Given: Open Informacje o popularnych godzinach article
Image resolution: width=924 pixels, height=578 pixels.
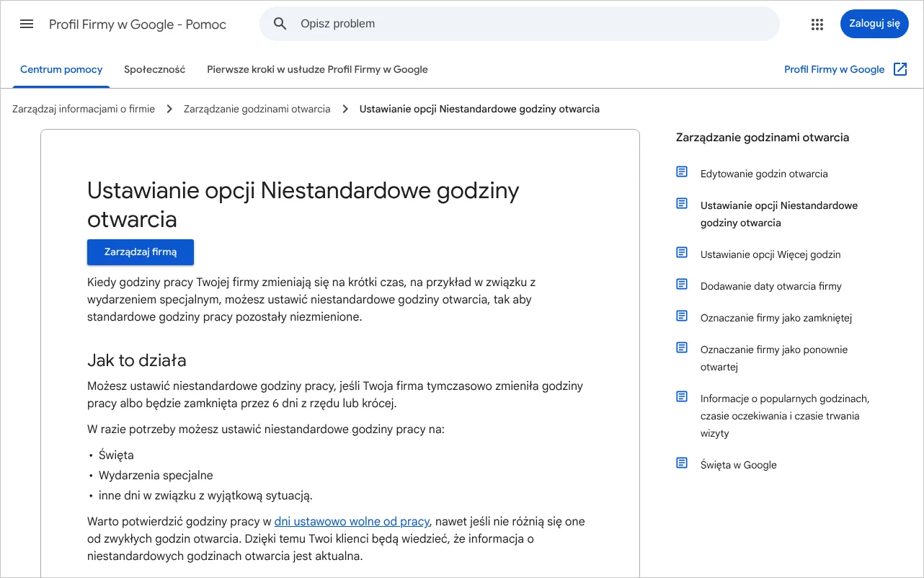Looking at the screenshot, I should [785, 416].
